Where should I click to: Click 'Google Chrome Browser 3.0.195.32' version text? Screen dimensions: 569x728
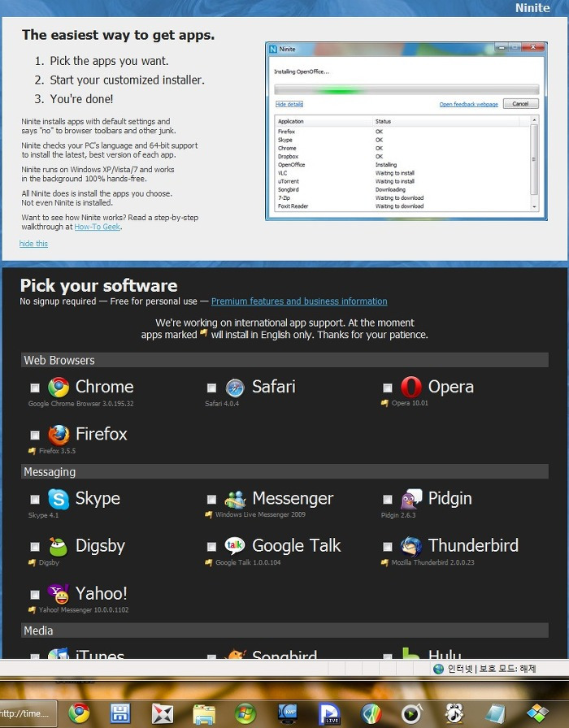[x=80, y=404]
